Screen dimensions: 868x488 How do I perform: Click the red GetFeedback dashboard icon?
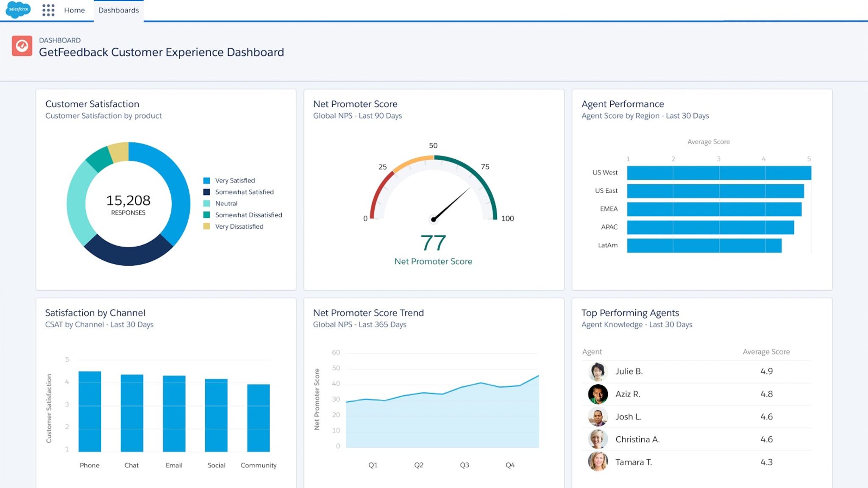click(x=22, y=46)
